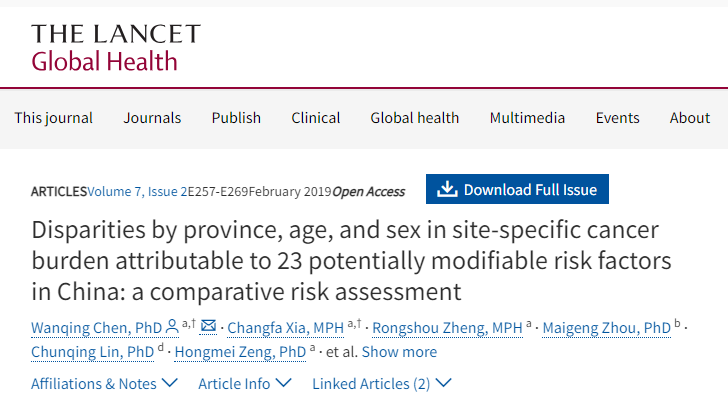Viewport: 728px width, 399px height.
Task: Click the Download Full Issue button
Action: (x=517, y=189)
